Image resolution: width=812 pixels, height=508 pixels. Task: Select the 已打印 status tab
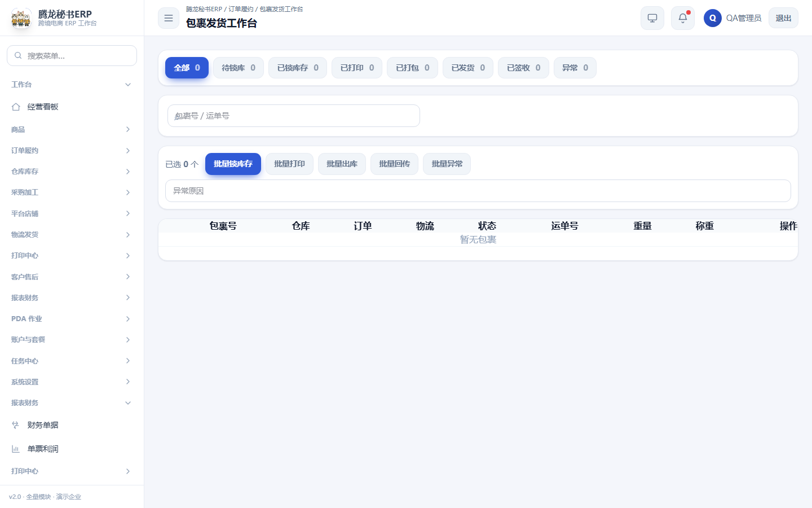tap(357, 68)
